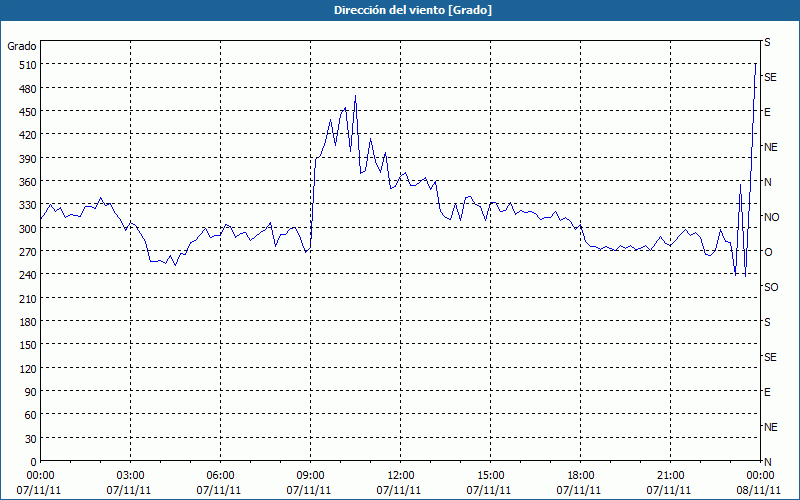Screen dimensions: 800x500
Task: Select the "Grado" y-axis unit label
Action: (x=22, y=46)
